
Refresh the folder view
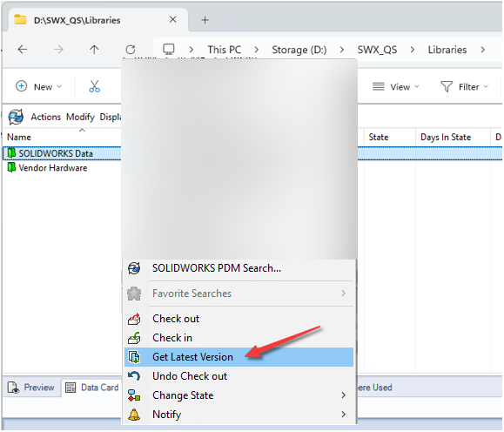131,50
